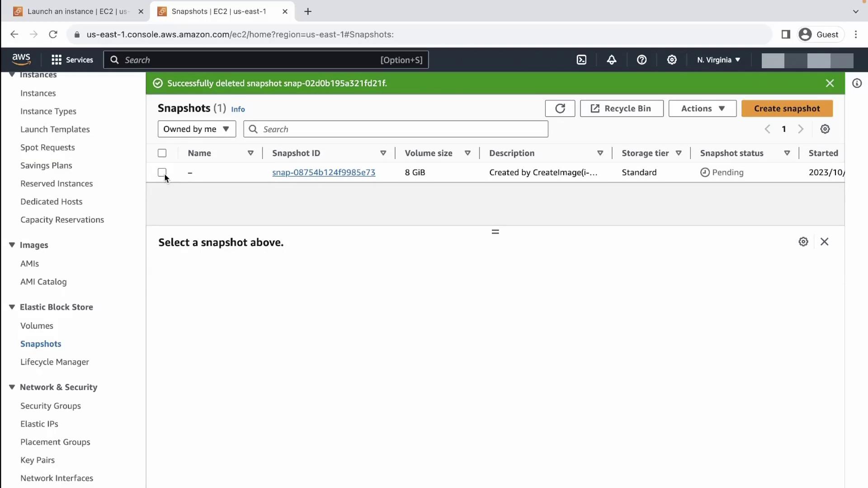
Task: Check the box for snap-08754b124f9985e73 row
Action: 162,172
